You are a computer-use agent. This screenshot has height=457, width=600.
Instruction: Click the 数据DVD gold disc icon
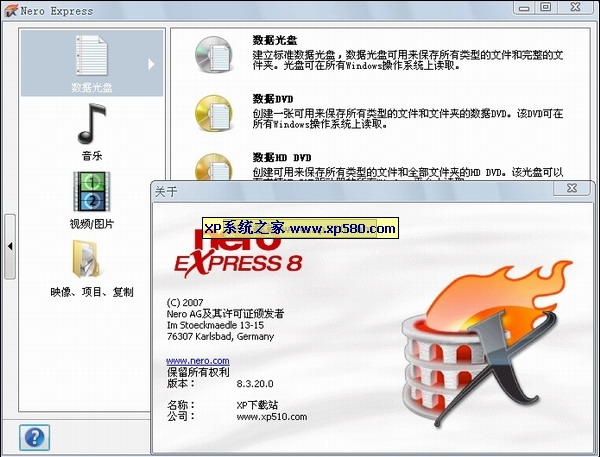(214, 113)
